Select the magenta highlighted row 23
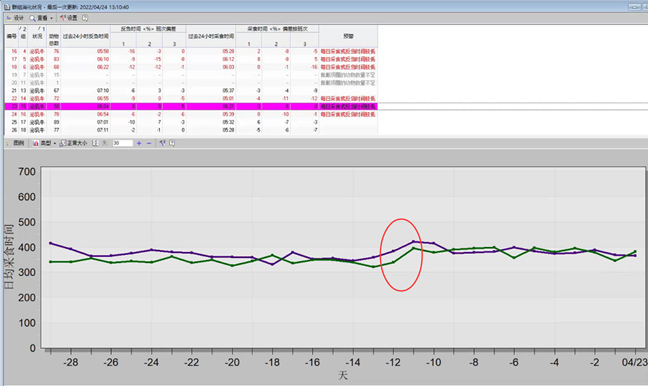This screenshot has width=648, height=386. coord(191,107)
